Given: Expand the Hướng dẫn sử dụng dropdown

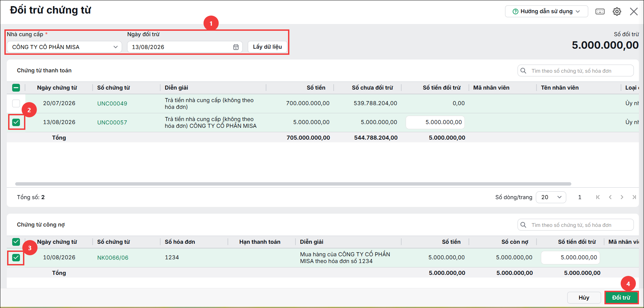Looking at the screenshot, I should pos(547,11).
